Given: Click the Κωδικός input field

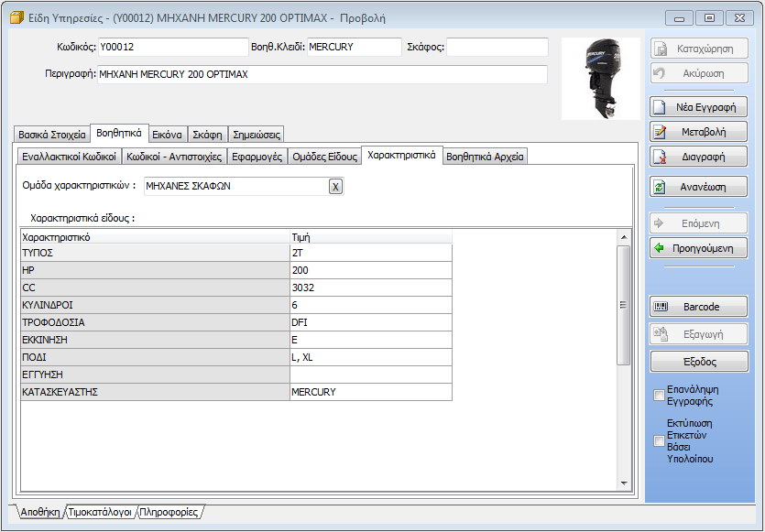Looking at the screenshot, I should pos(173,47).
